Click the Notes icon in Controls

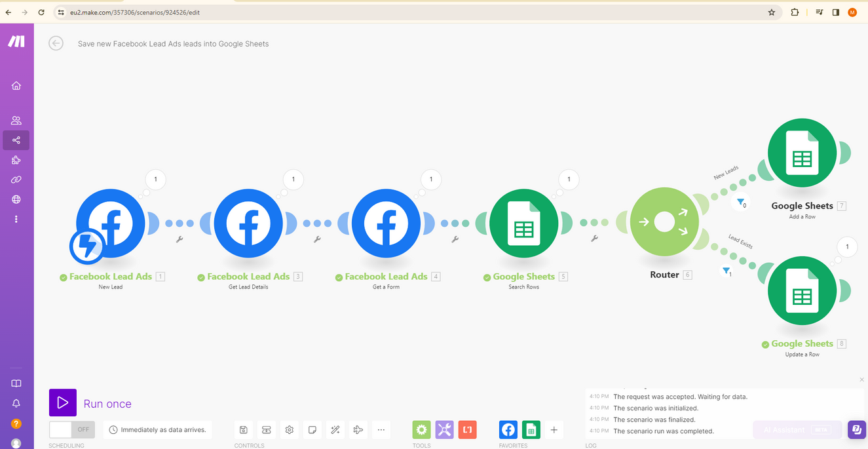tap(312, 430)
